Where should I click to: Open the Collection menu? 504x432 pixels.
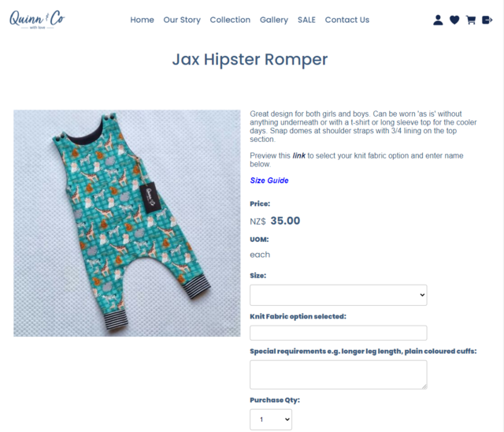coord(230,20)
